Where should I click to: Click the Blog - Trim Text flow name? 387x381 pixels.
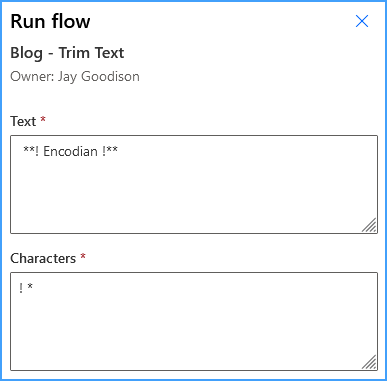pos(67,53)
